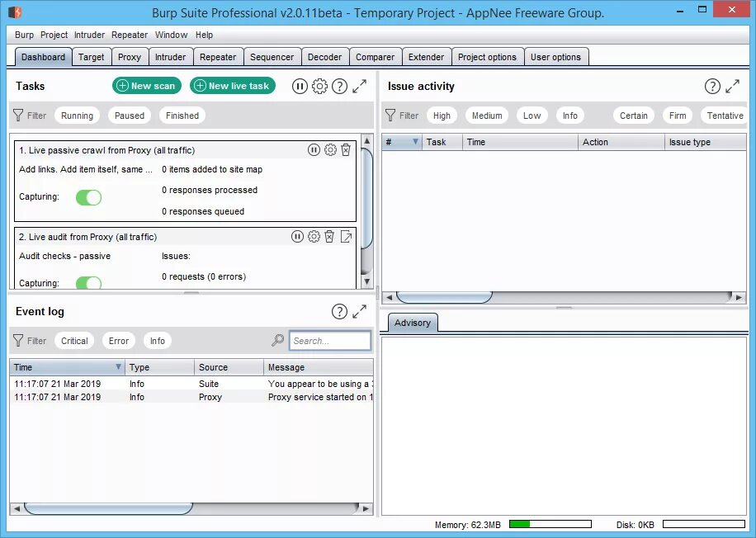Image resolution: width=756 pixels, height=538 pixels.
Task: Switch to the Comparer tab
Action: click(x=375, y=57)
